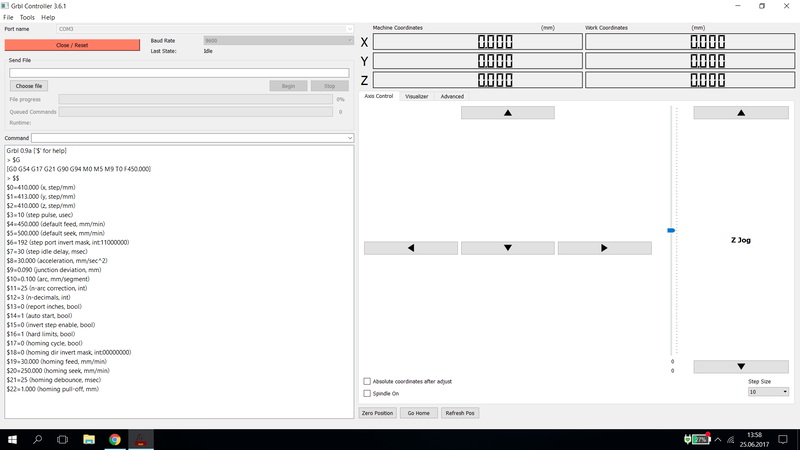
Task: Open taskbar search magnifier
Action: tap(37, 439)
